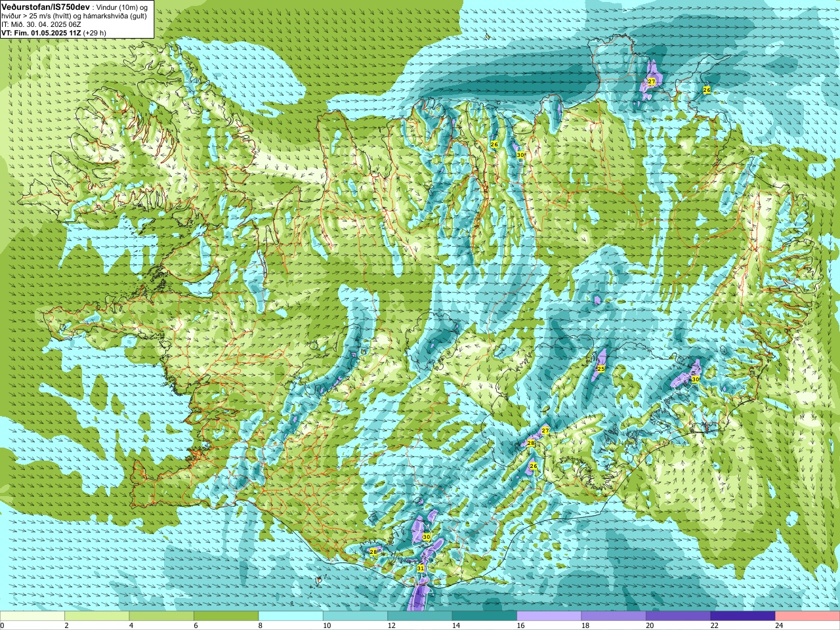Click legend scale number "14"
840x630 pixels.
click(456, 625)
